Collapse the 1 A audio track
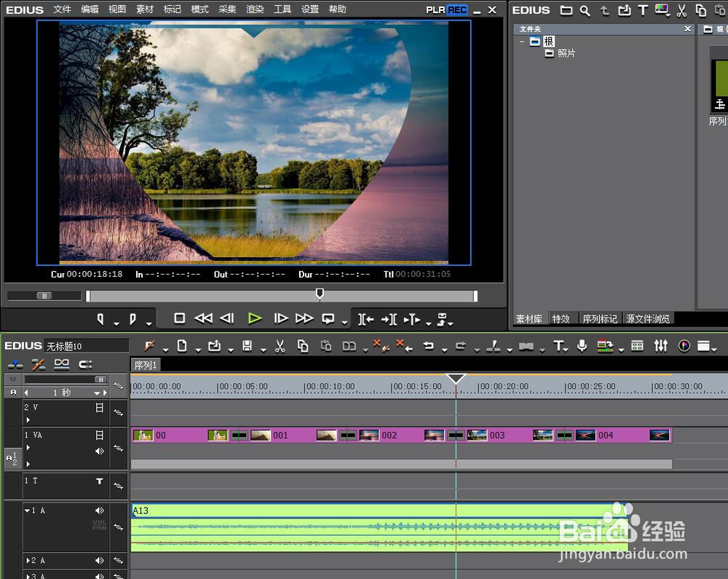The width and height of the screenshot is (728, 579). [x=28, y=511]
